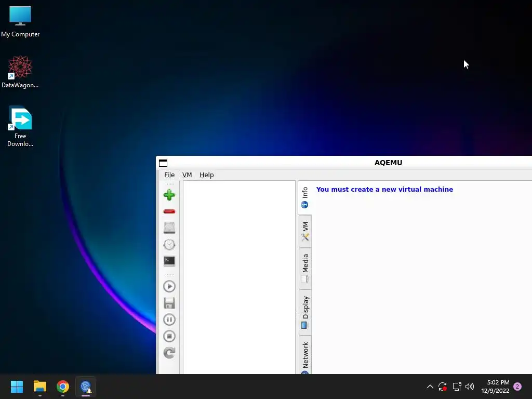Click the green plus add VM icon
This screenshot has height=399, width=532.
(169, 195)
